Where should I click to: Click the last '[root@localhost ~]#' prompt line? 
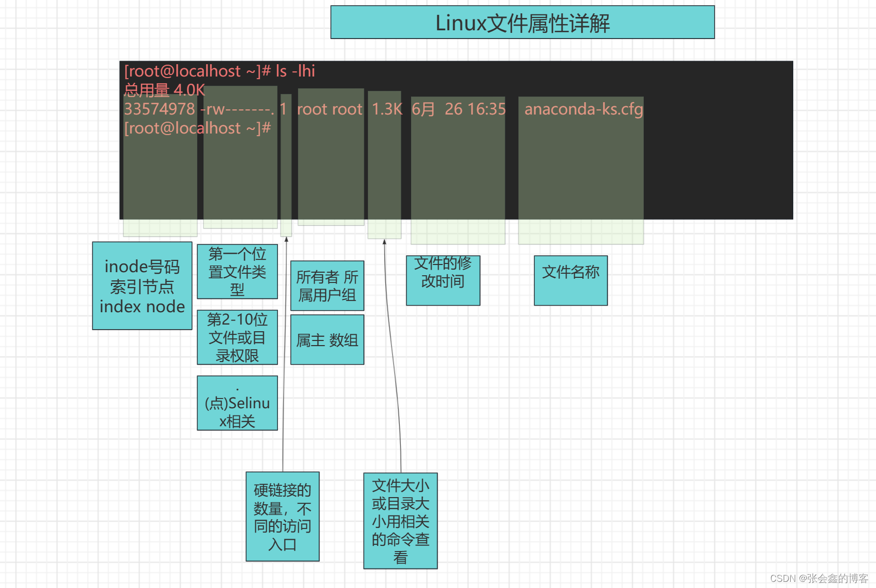tap(197, 128)
